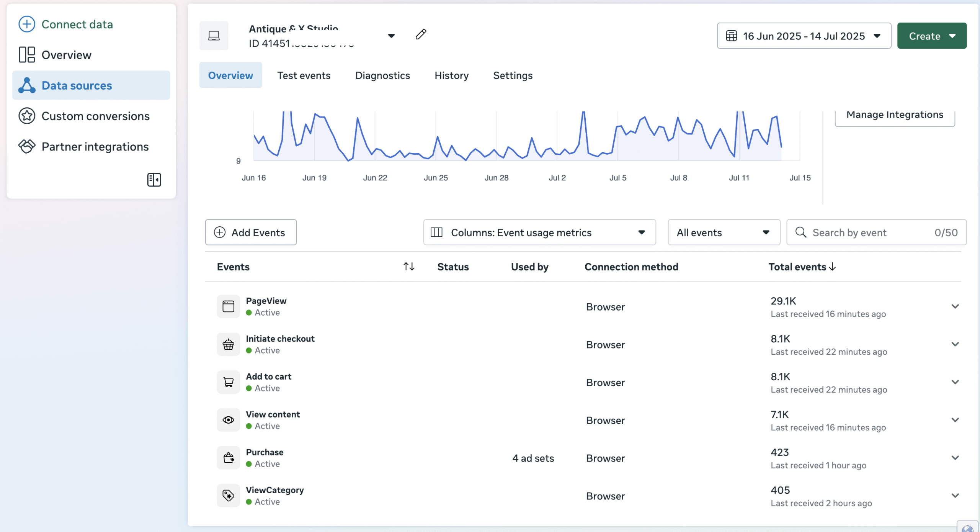Toggle sort order on Events column
This screenshot has width=980, height=532.
409,267
